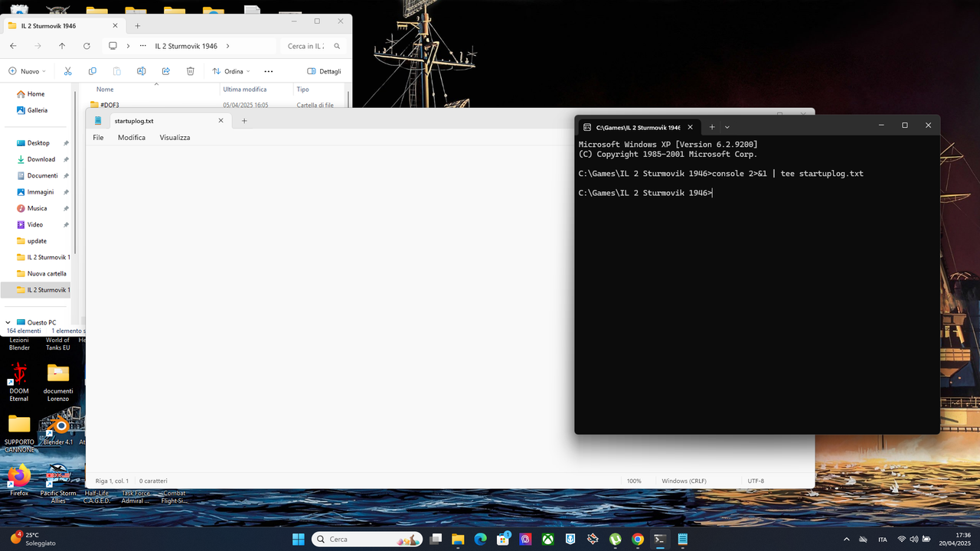Open the Nuovo dropdown menu

point(28,71)
